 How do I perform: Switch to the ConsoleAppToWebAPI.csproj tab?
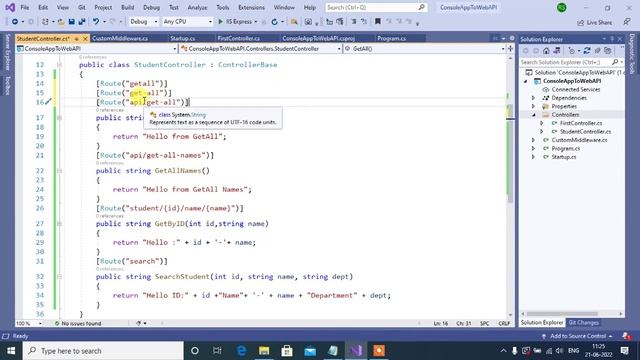(318, 38)
